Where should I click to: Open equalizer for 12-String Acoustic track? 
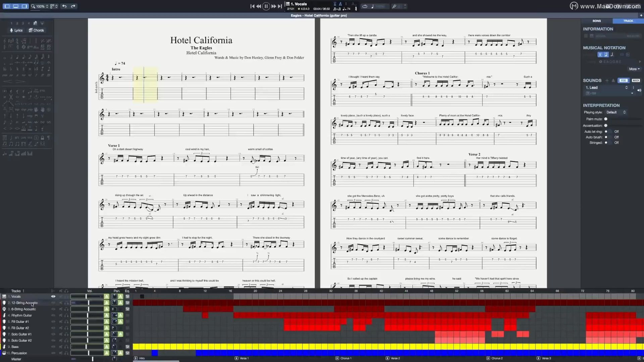click(128, 303)
